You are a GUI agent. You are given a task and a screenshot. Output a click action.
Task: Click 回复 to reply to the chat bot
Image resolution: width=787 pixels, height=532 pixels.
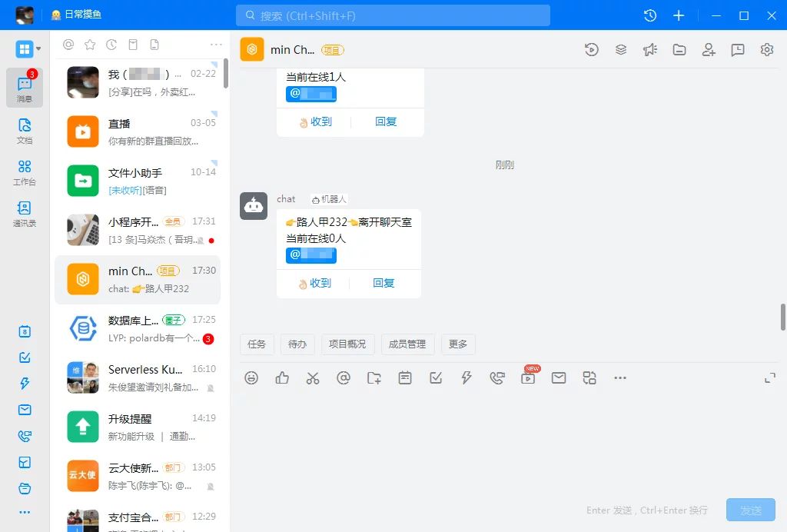pyautogui.click(x=383, y=282)
